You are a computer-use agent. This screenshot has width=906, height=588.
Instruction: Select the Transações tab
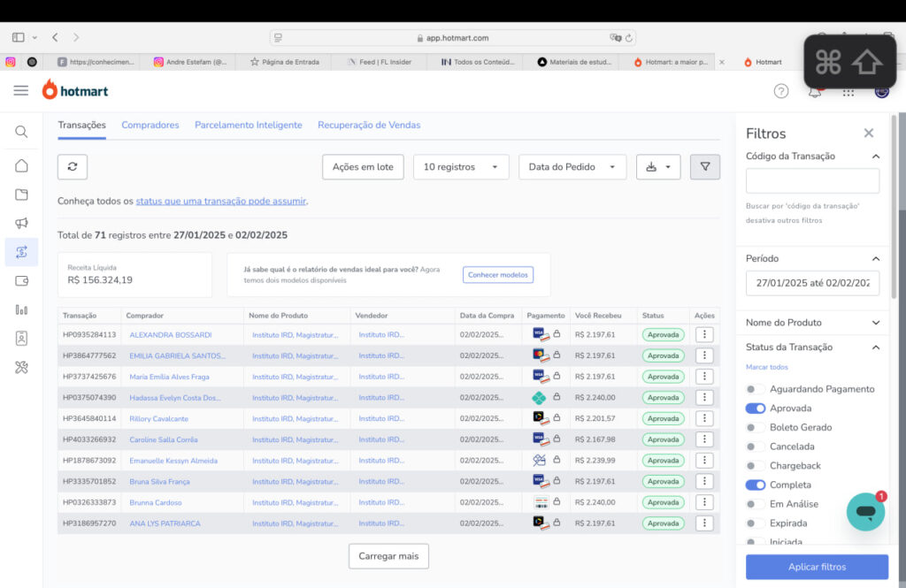pos(81,126)
